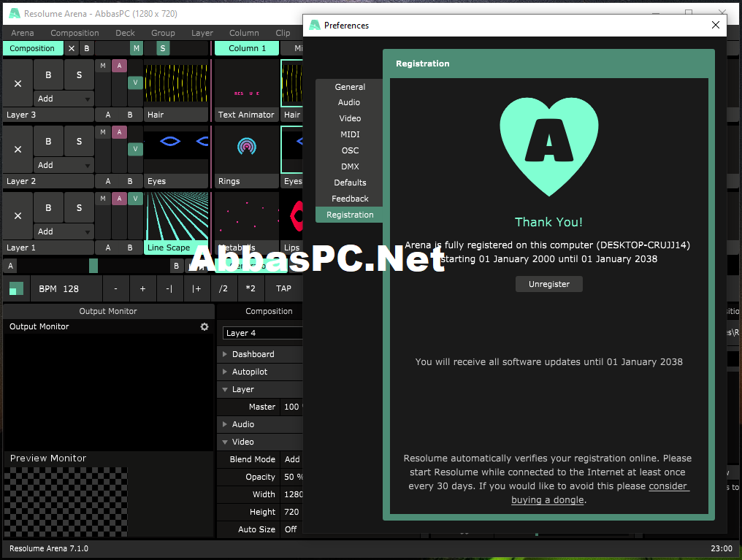This screenshot has width=742, height=560.
Task: Select General in Preferences sidebar
Action: [x=350, y=87]
